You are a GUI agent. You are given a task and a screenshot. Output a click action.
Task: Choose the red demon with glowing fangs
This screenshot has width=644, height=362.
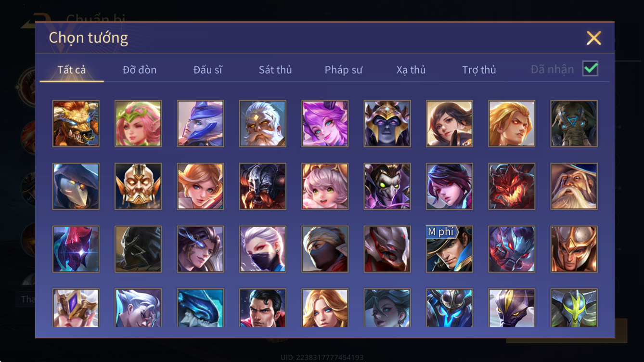coord(512,186)
